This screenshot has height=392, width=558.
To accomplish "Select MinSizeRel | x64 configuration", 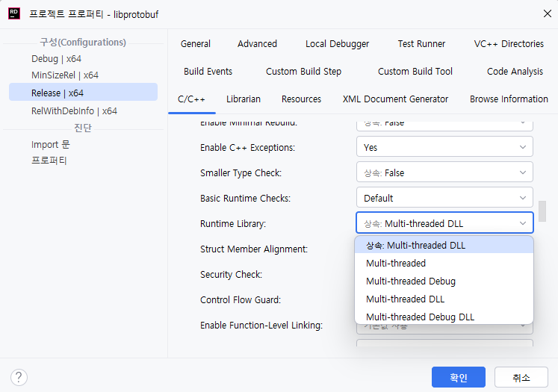I will coord(65,75).
